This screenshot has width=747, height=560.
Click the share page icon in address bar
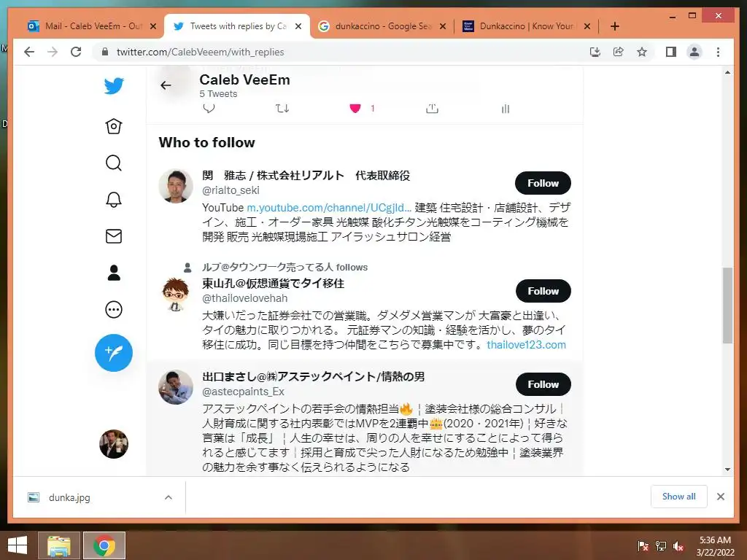tap(619, 52)
